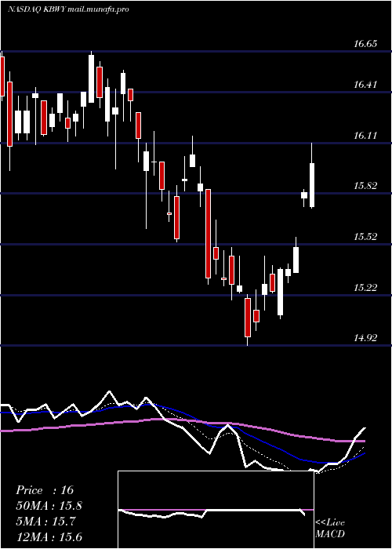Viewport: 392px width, 549px height.
Task: Select the 16.11 price level label
Action: pos(365,135)
